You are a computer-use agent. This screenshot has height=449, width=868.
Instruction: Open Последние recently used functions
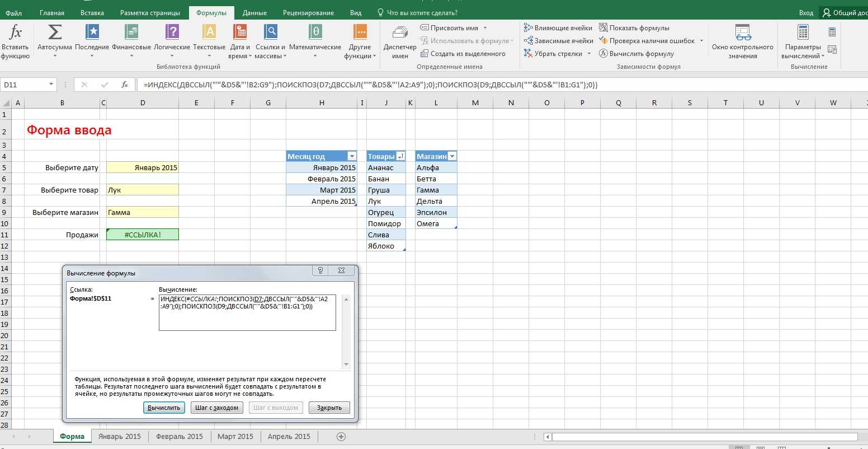[92, 42]
